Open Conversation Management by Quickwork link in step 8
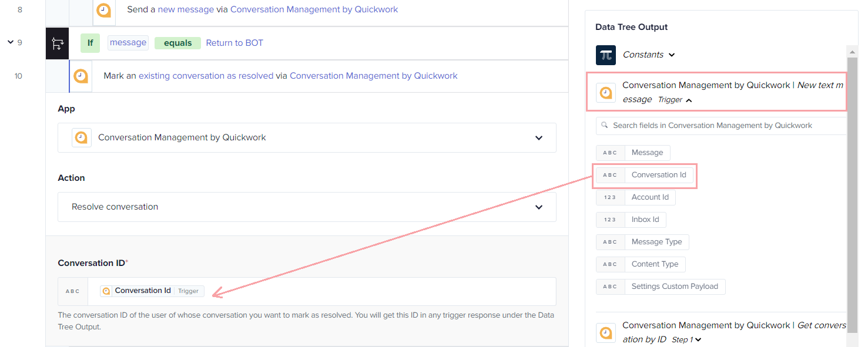The height and width of the screenshot is (347, 868). 314,9
